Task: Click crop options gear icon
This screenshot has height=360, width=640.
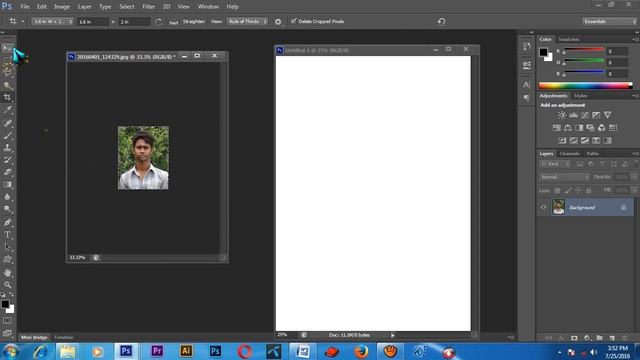Action: [278, 22]
